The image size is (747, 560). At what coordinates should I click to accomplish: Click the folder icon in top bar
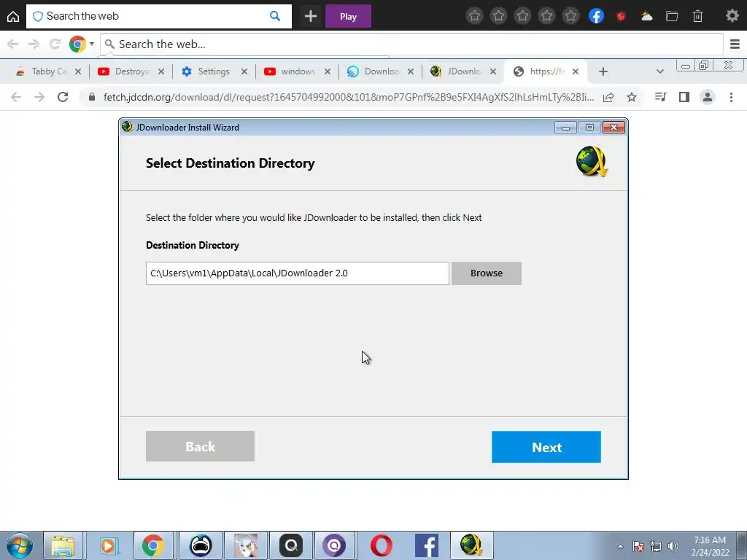[672, 16]
